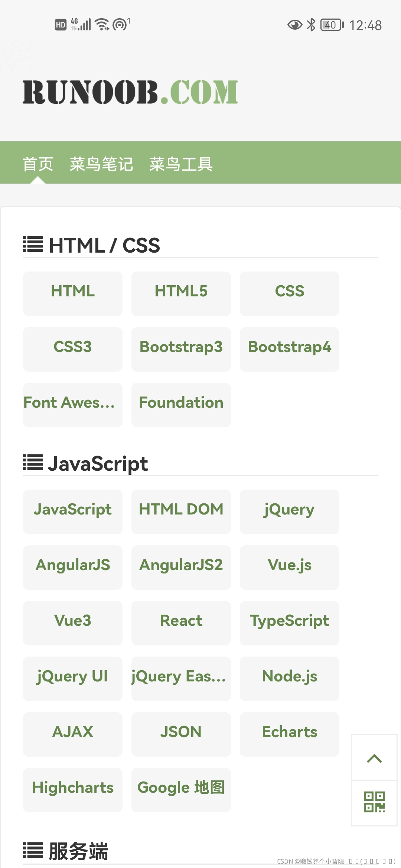401x868 pixels.
Task: Switch to the 菜鸟笔记 tab
Action: [101, 164]
